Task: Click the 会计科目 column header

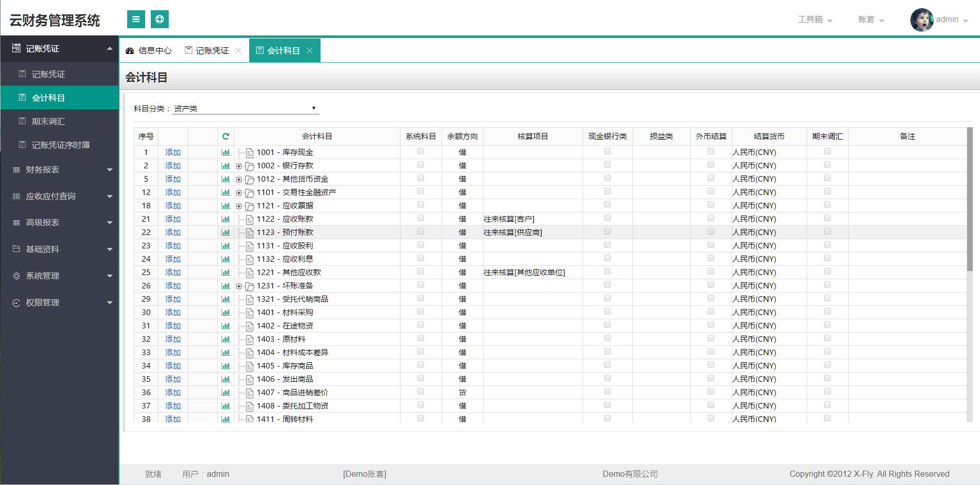Action: pyautogui.click(x=317, y=137)
